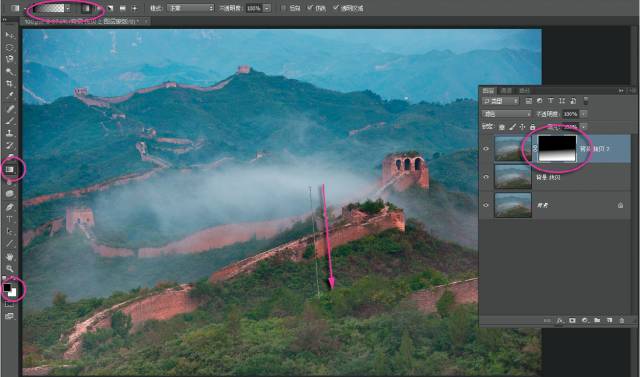Toggle lock all padlock in Layers panel

[532, 127]
